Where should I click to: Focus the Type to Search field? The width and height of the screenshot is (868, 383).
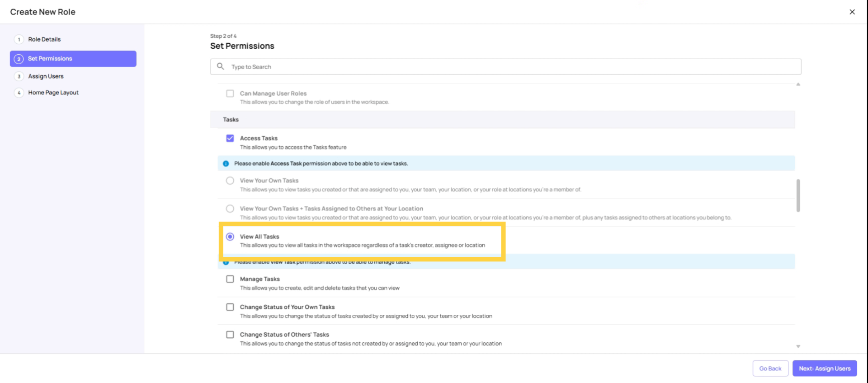coord(505,67)
